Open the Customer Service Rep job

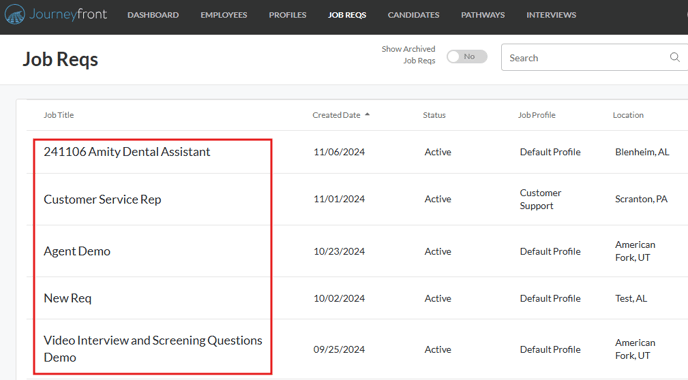(102, 199)
